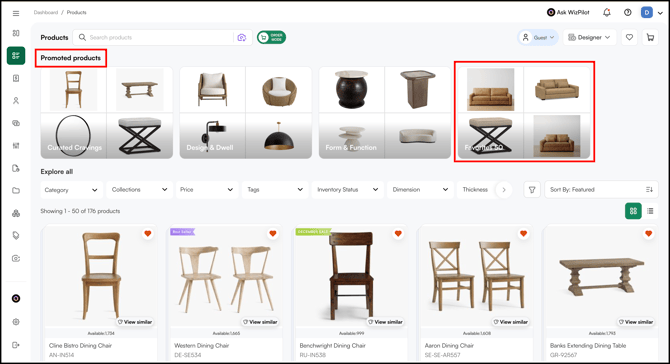This screenshot has height=364, width=670.
Task: View similar for Banks Extending Dining Table
Action: pyautogui.click(x=635, y=322)
